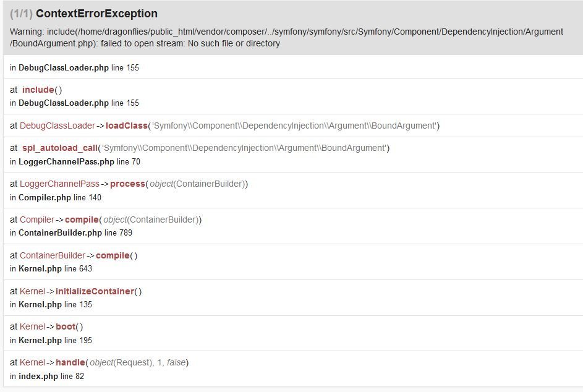Click the initializeContainer method name

tap(95, 291)
